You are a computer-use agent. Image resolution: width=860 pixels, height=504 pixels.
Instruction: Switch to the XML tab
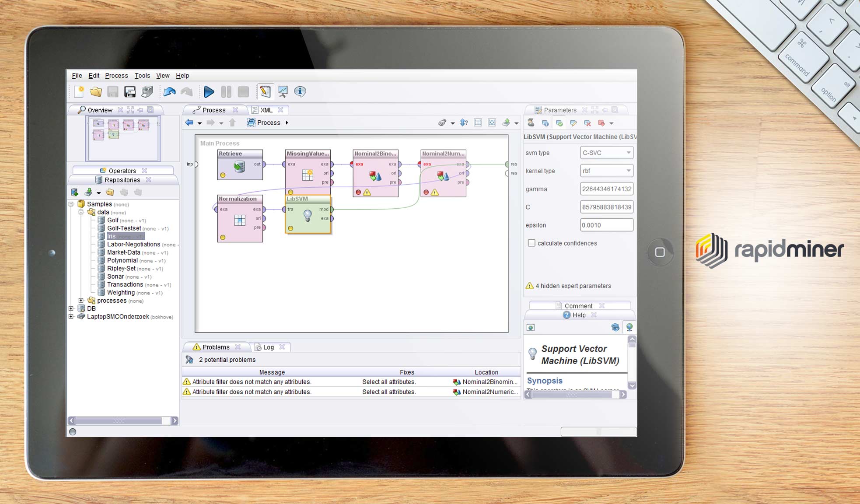point(266,110)
